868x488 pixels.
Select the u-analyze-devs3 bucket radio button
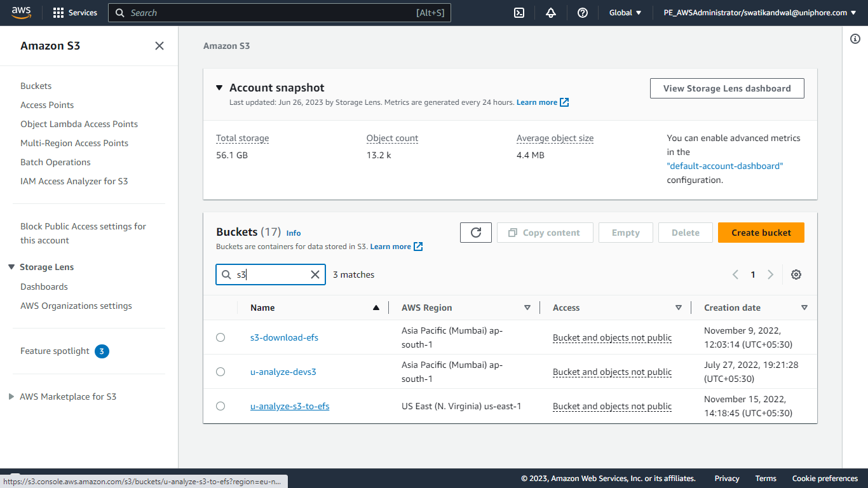[x=220, y=372]
